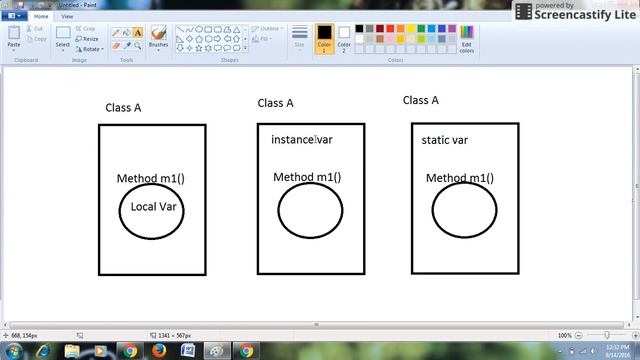
Task: Open the Size line thickness dropdown
Action: [x=299, y=39]
